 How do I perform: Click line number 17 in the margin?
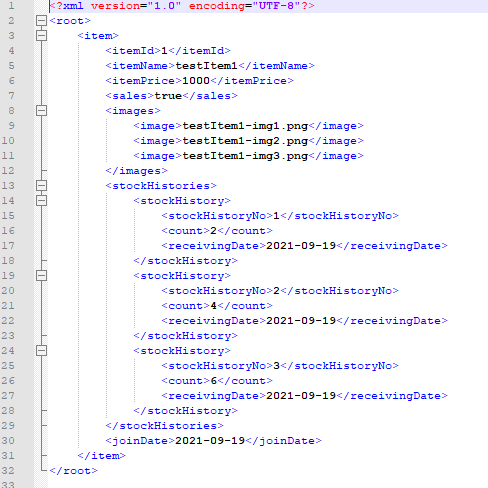point(8,246)
